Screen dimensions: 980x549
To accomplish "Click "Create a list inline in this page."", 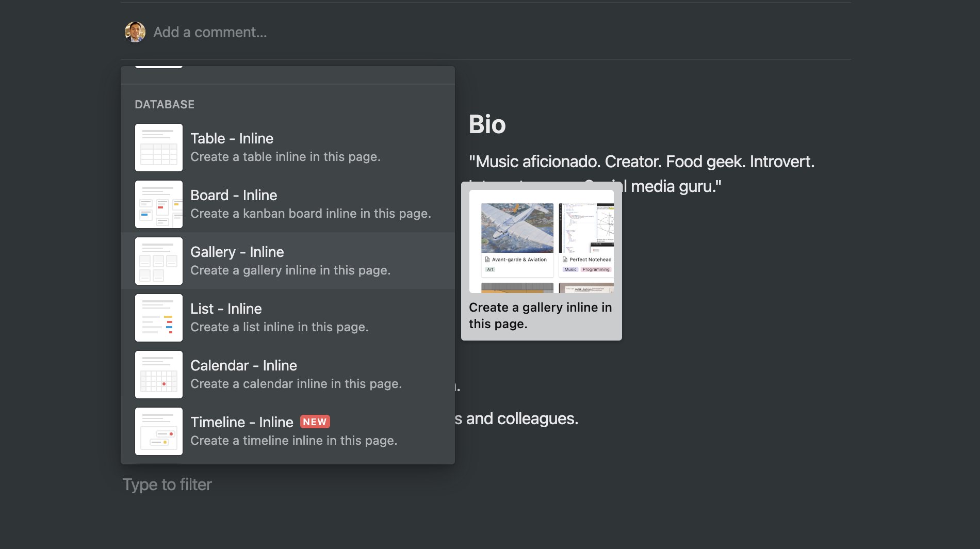I will (280, 327).
